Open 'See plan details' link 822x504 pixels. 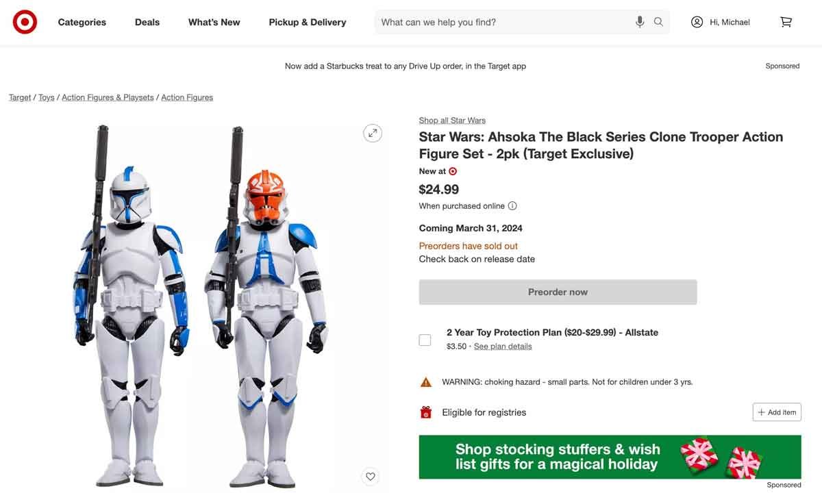503,346
